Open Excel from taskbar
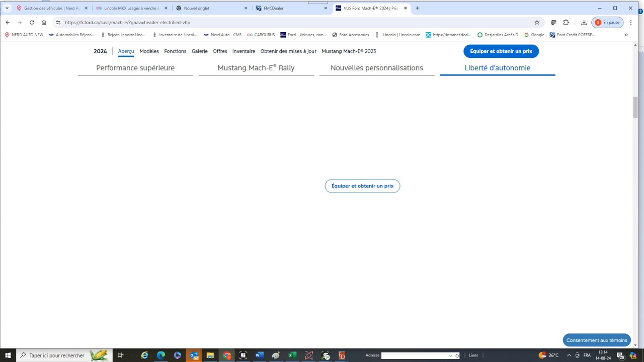The width and height of the screenshot is (644, 362). pyautogui.click(x=292, y=355)
